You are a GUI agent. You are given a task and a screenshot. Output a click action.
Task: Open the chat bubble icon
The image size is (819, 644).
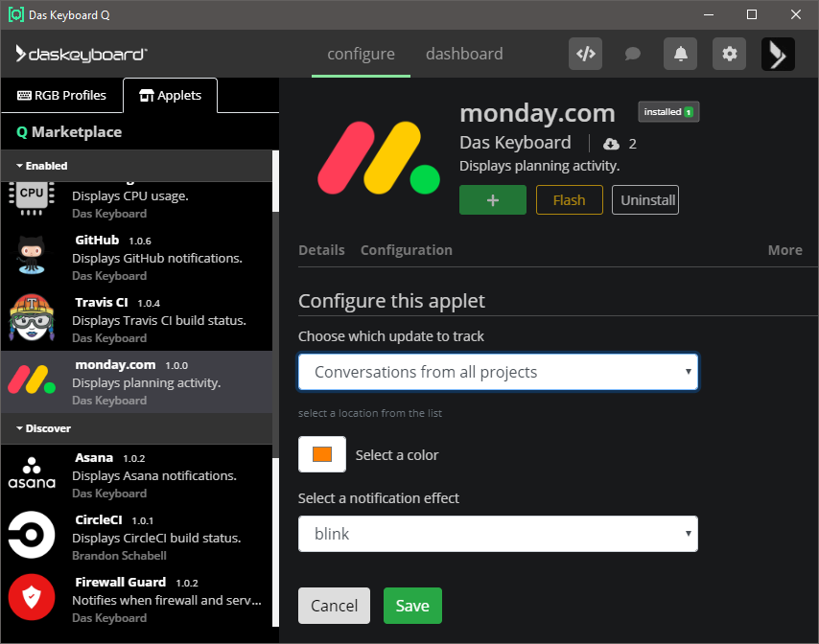(x=633, y=54)
